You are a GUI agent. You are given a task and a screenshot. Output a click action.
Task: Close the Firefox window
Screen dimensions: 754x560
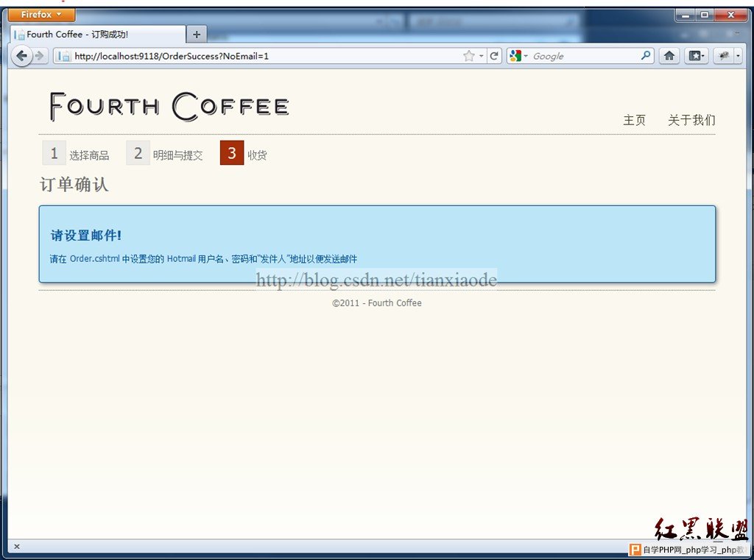[730, 15]
